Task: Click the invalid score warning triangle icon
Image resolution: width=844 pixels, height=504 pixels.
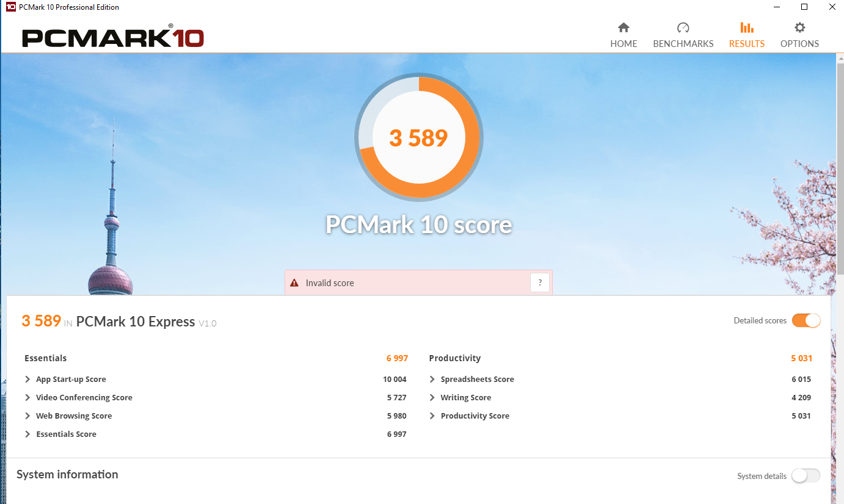Action: pyautogui.click(x=294, y=283)
